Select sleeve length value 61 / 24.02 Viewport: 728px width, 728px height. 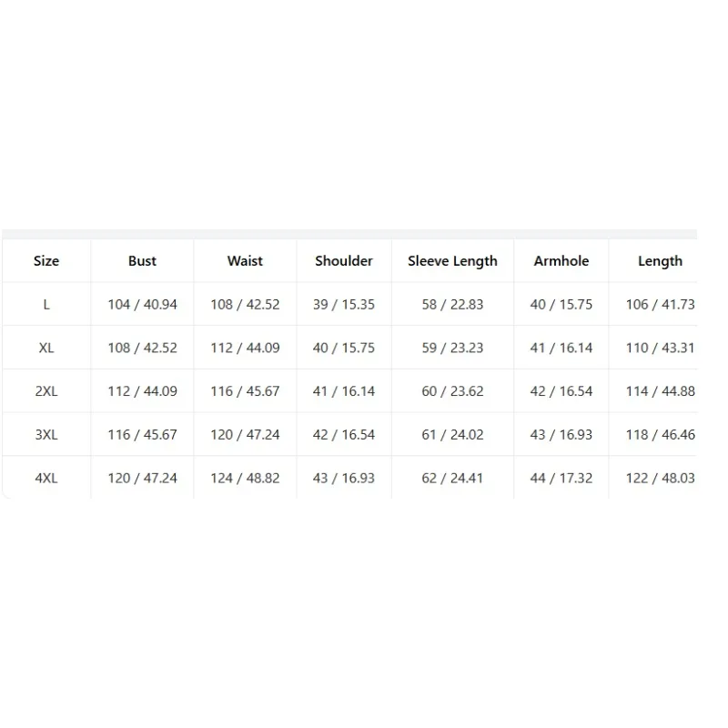(x=452, y=435)
